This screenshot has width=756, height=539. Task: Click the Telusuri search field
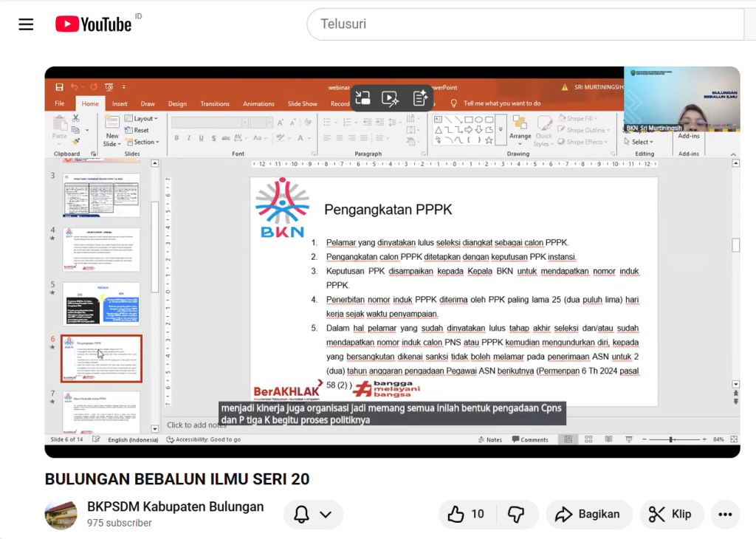click(524, 24)
